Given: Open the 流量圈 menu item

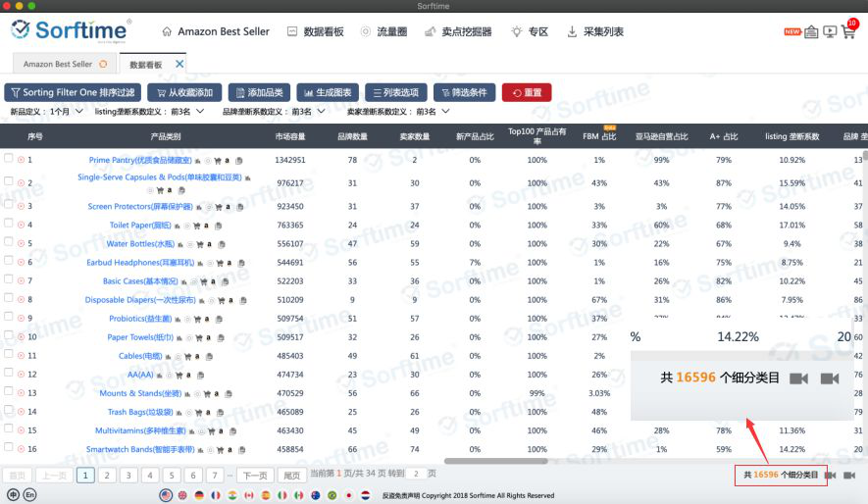Looking at the screenshot, I should click(x=383, y=31).
